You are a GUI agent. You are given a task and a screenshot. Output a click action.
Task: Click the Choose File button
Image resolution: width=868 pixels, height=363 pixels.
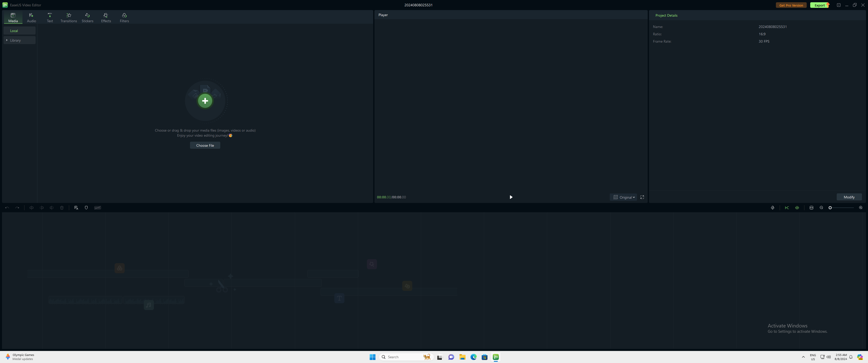coord(205,145)
